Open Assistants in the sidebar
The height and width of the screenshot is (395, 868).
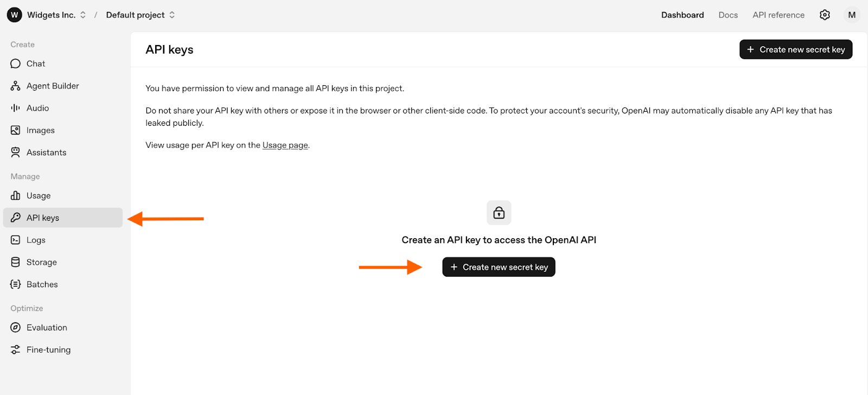(x=63, y=152)
